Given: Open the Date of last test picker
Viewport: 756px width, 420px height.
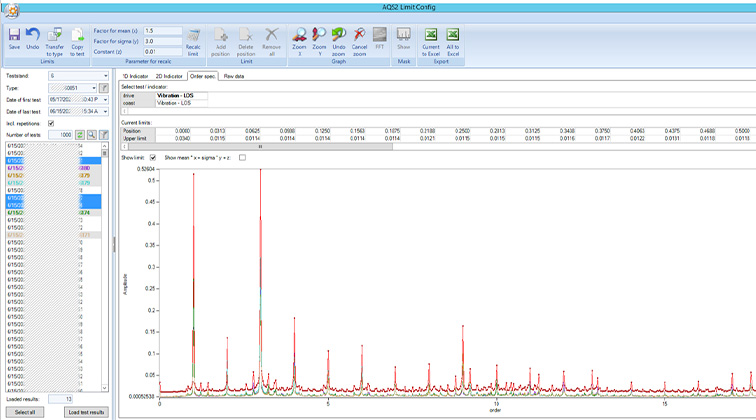Looking at the screenshot, I should [x=106, y=111].
